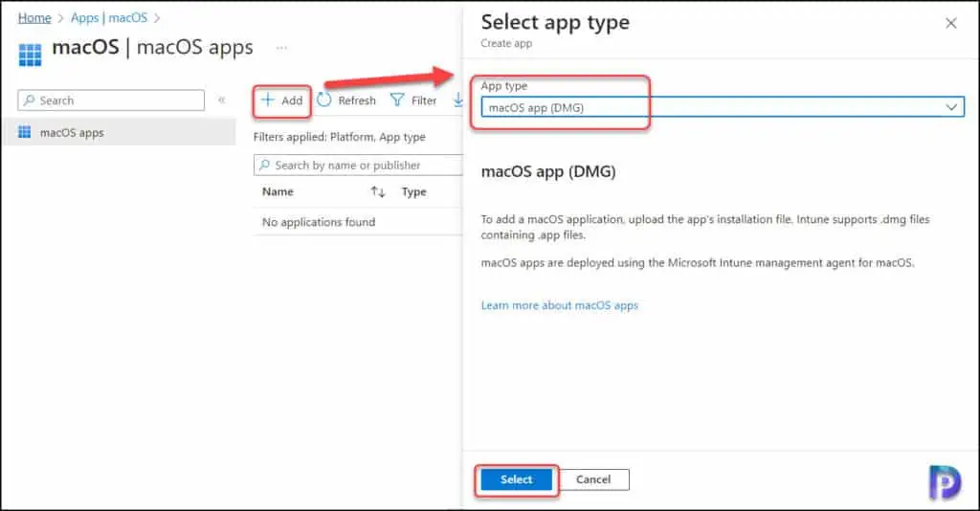Refresh the macOS apps list
The height and width of the screenshot is (511, 980).
click(346, 100)
